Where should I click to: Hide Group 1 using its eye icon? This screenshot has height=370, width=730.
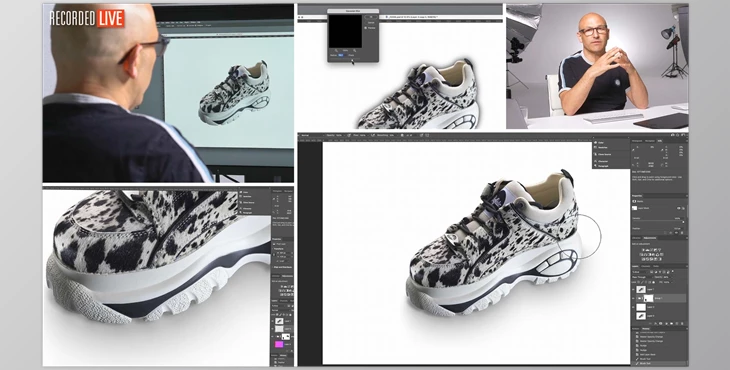tap(633, 298)
